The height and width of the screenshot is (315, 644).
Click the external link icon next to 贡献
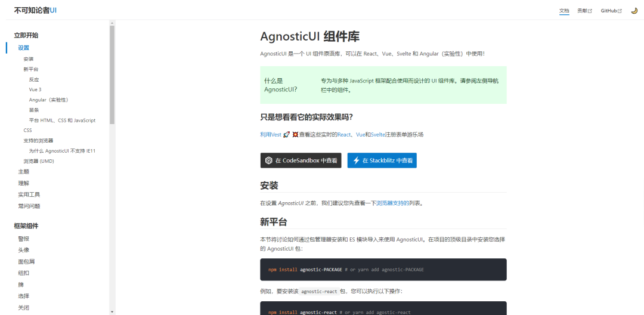[590, 11]
